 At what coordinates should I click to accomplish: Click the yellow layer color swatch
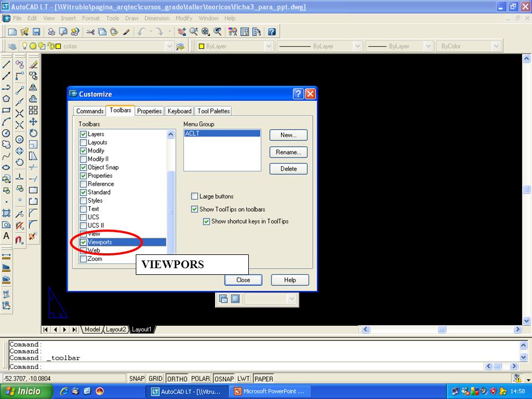coord(58,46)
